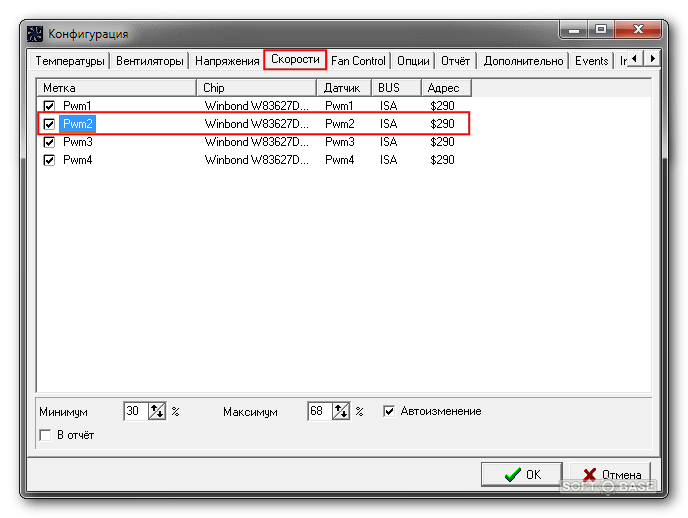This screenshot has width=688, height=518.
Task: Sort by the Метка column header
Action: pos(116,88)
